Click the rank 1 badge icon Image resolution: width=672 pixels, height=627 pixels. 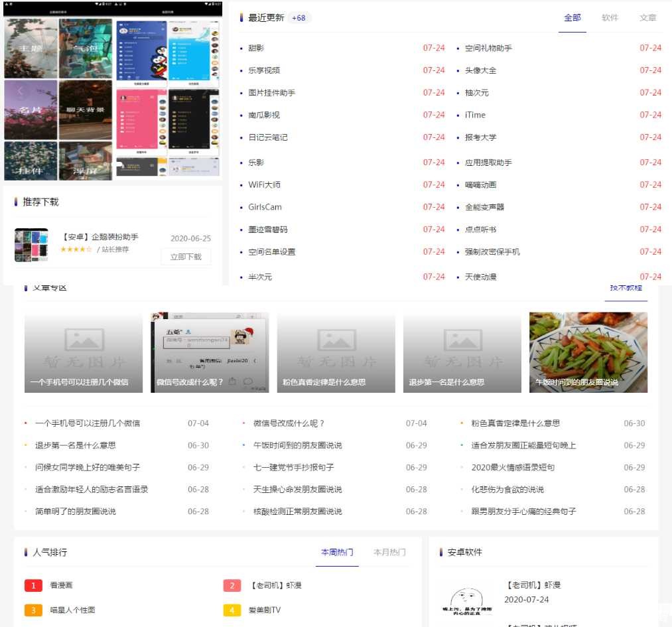[x=33, y=585]
